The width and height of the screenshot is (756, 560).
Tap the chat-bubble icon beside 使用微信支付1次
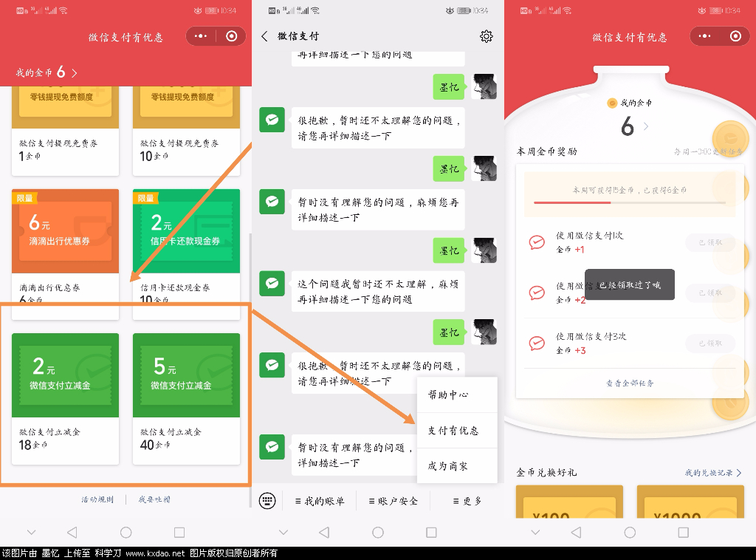coord(537,242)
